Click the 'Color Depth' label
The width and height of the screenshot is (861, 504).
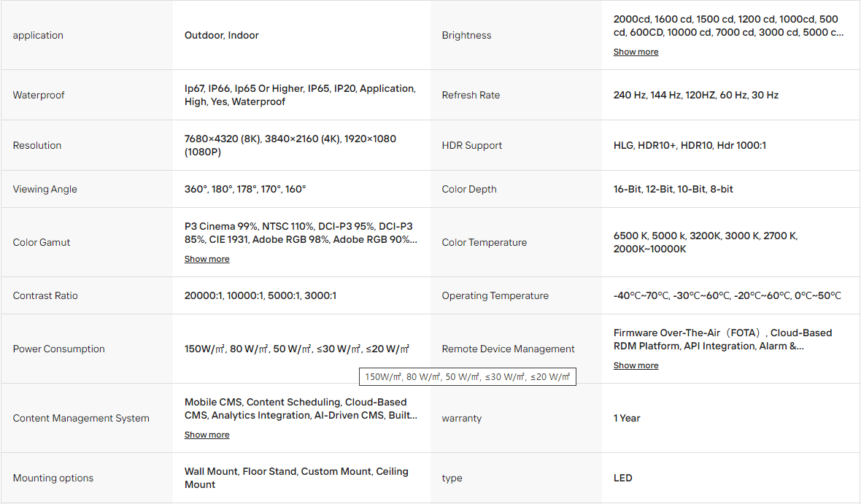469,189
